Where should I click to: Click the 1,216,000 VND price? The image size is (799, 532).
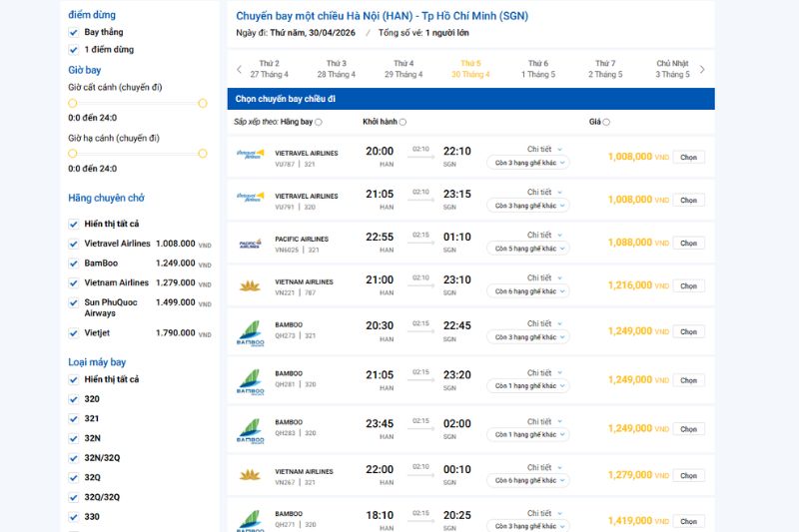[638, 285]
